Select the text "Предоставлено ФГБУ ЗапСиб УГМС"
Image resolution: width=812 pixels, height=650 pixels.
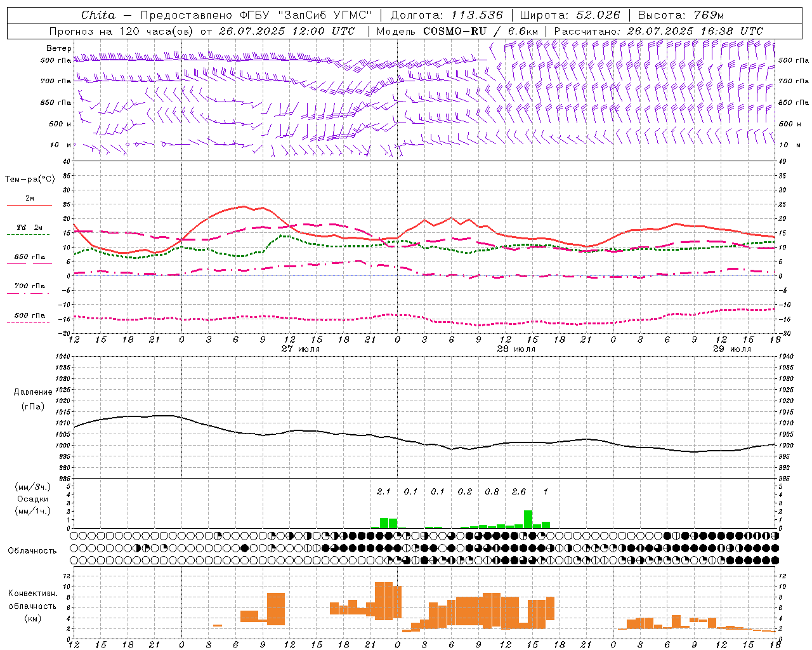tap(256, 15)
